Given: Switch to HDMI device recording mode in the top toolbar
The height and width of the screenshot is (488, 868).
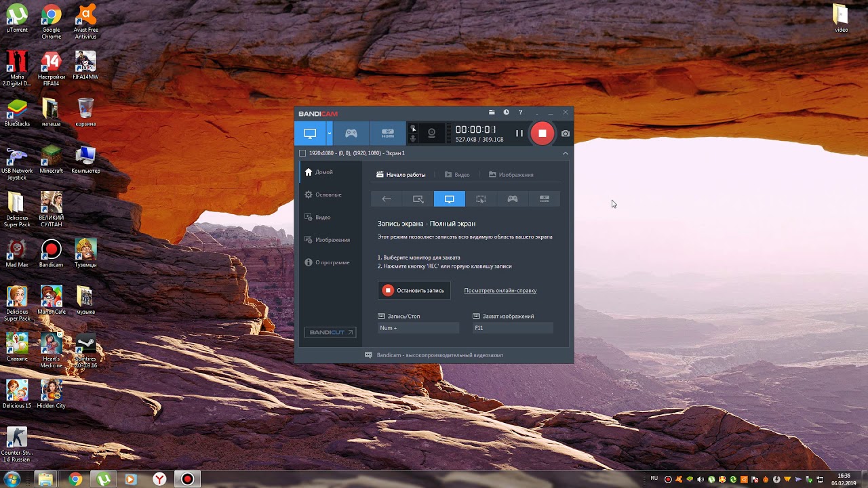Looking at the screenshot, I should tap(387, 134).
